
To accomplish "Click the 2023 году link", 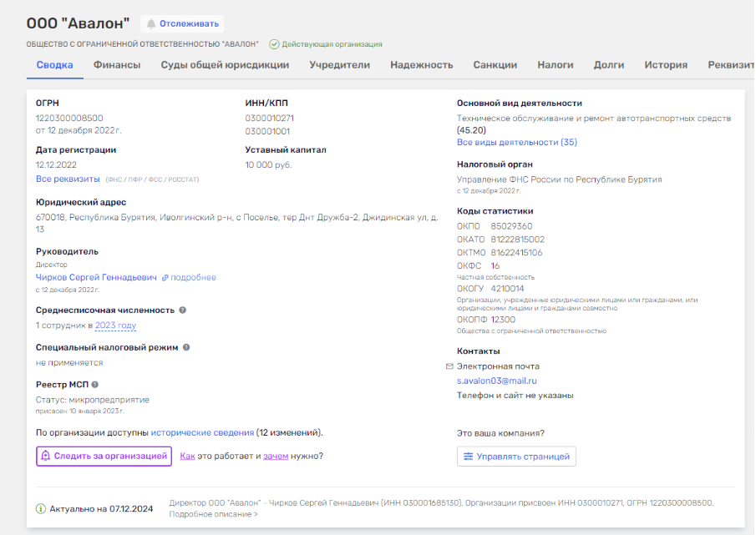I will pyautogui.click(x=116, y=326).
